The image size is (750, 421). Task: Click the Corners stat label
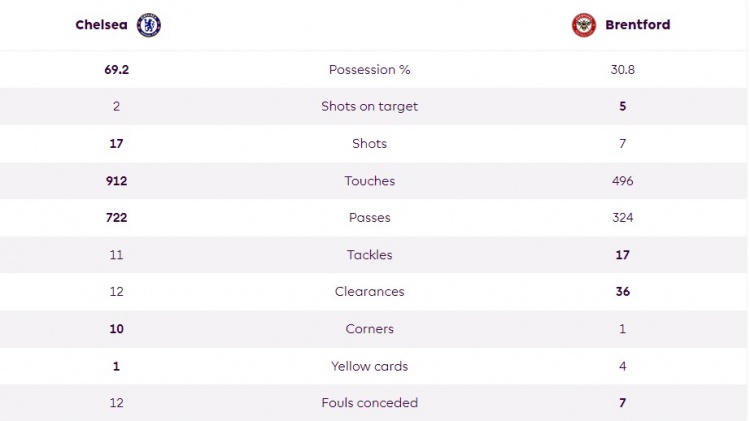click(x=369, y=329)
